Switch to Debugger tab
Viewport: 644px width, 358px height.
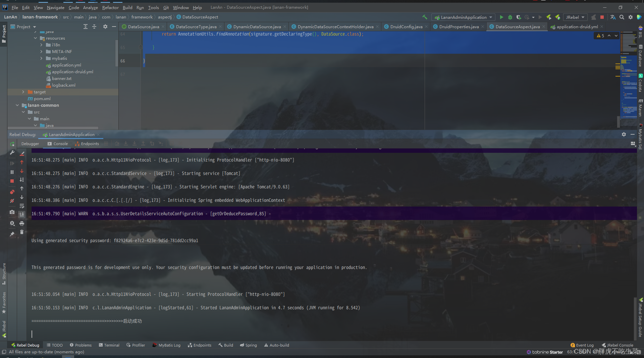click(x=30, y=144)
